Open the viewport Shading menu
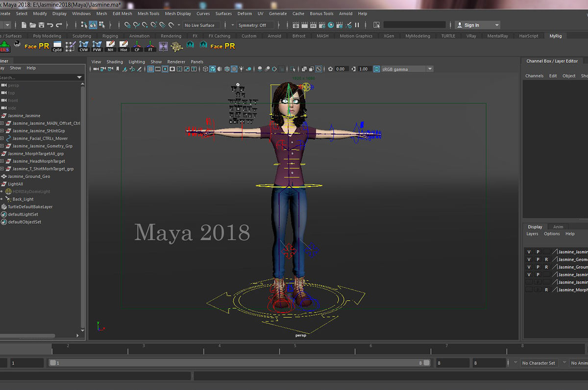Screen dimensions: 588x390 (115, 62)
